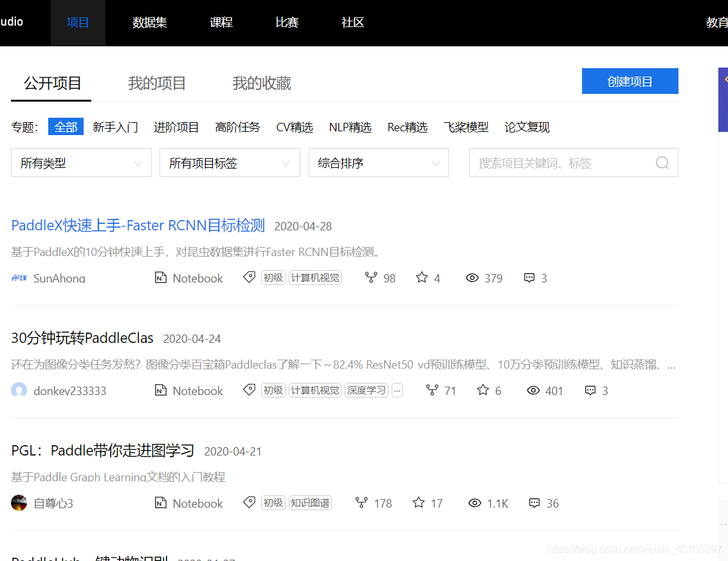728x561 pixels.
Task: Click SunAhong author avatar
Action: coord(19,278)
